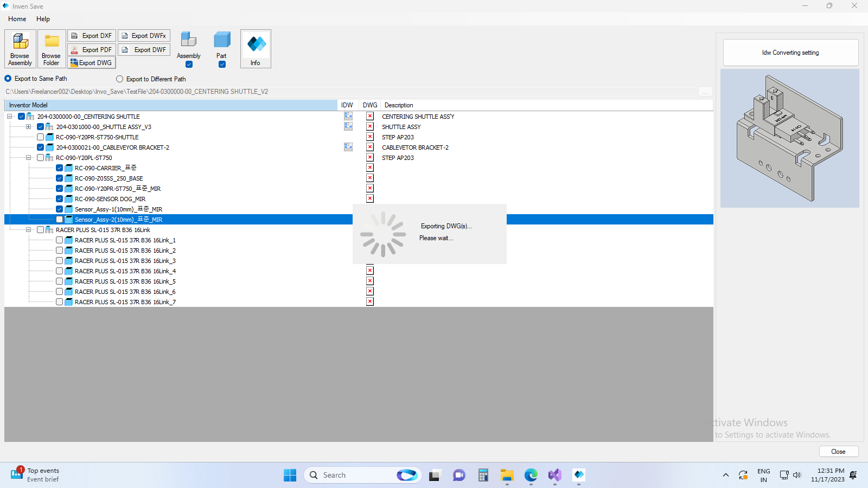Uncheck the RC-090-Z05SS_250_BASE checkbox
The height and width of the screenshot is (488, 868).
(60, 178)
